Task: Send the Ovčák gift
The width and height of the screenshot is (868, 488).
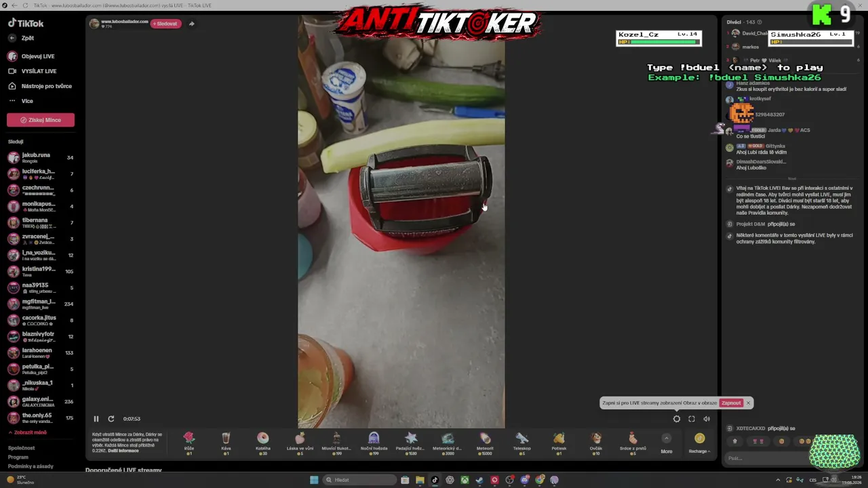Action: [x=595, y=443]
